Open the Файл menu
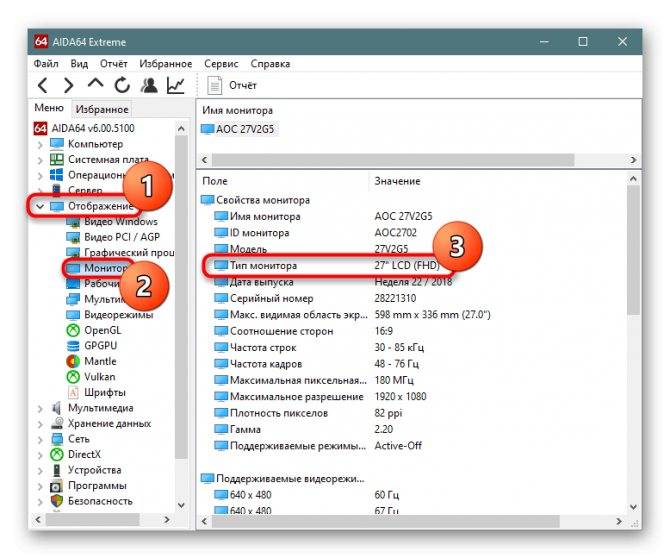670x558 pixels. [46, 64]
